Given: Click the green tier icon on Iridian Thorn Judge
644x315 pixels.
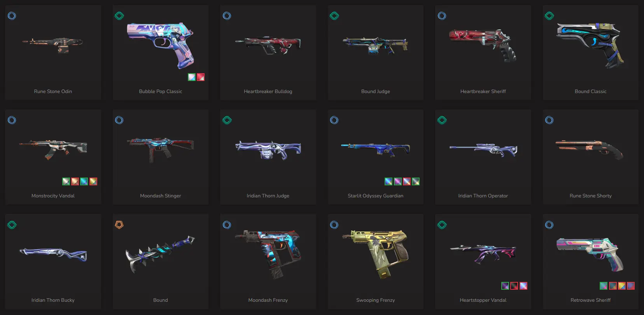Looking at the screenshot, I should tap(227, 120).
